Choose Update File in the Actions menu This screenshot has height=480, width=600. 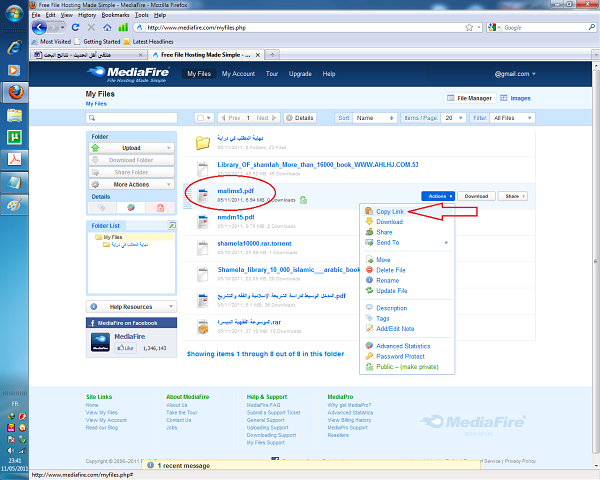pyautogui.click(x=391, y=291)
